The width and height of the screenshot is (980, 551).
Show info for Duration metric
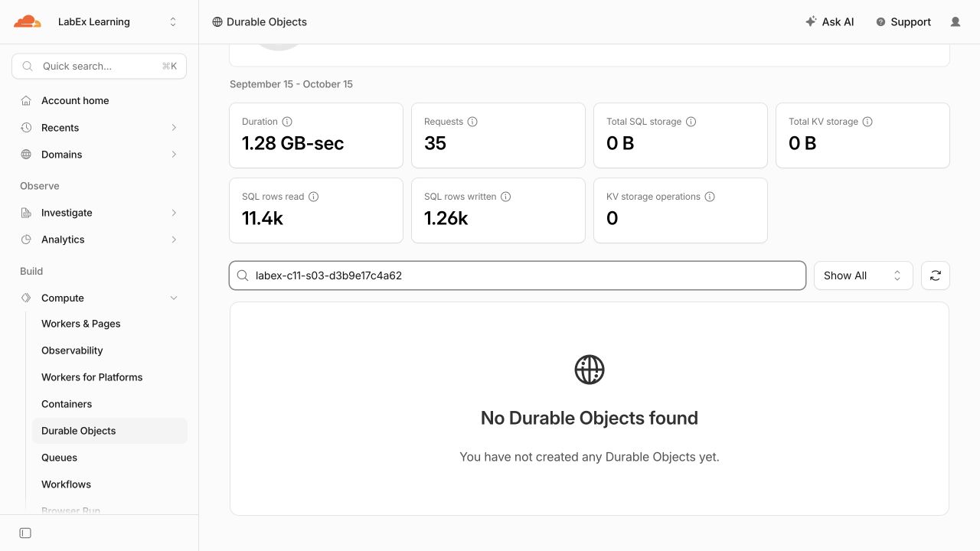(x=287, y=122)
